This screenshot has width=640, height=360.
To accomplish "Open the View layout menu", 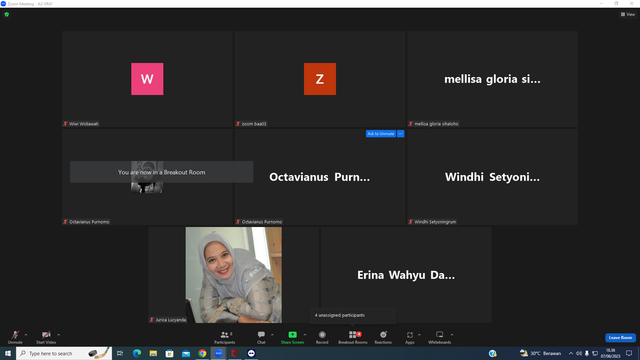I will click(628, 14).
